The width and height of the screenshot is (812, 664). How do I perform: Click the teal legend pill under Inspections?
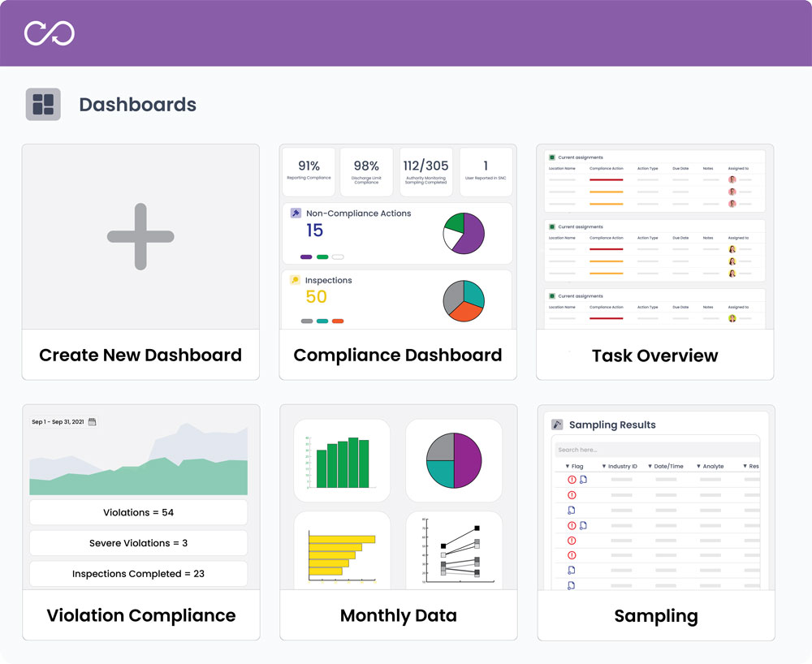pyautogui.click(x=322, y=321)
